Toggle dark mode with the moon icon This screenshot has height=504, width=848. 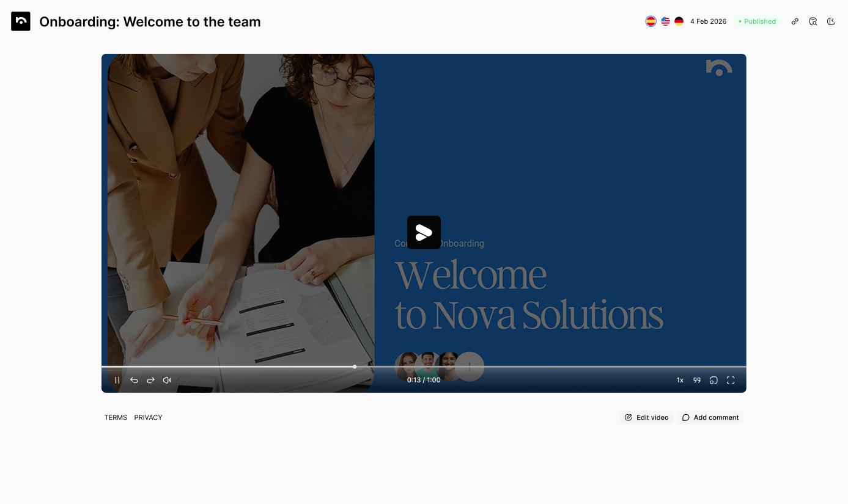[x=831, y=21]
